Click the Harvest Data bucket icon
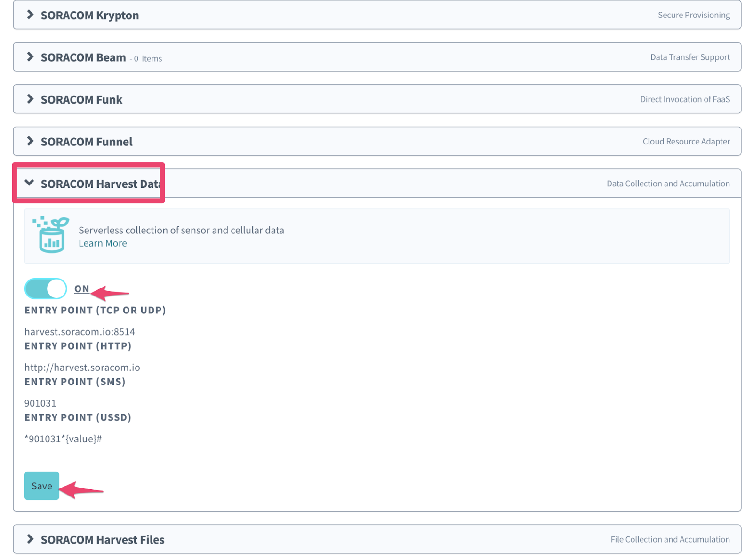This screenshot has height=560, width=753. tap(51, 235)
